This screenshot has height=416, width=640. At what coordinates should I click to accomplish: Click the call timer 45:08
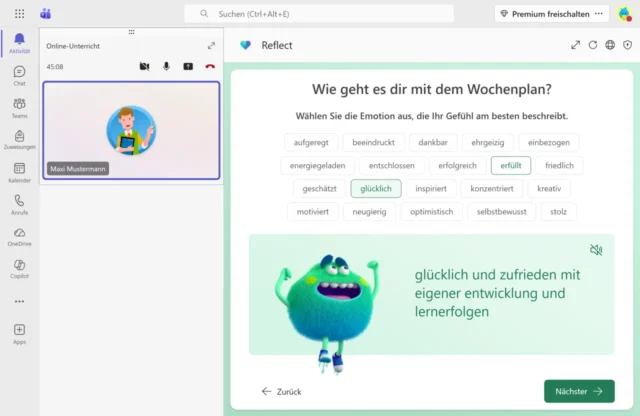coord(55,67)
